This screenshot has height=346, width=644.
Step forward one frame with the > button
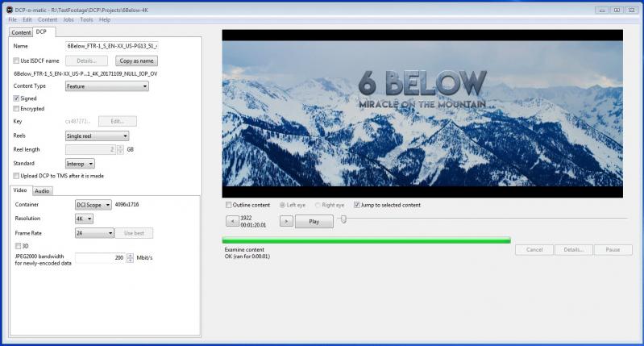(x=286, y=221)
